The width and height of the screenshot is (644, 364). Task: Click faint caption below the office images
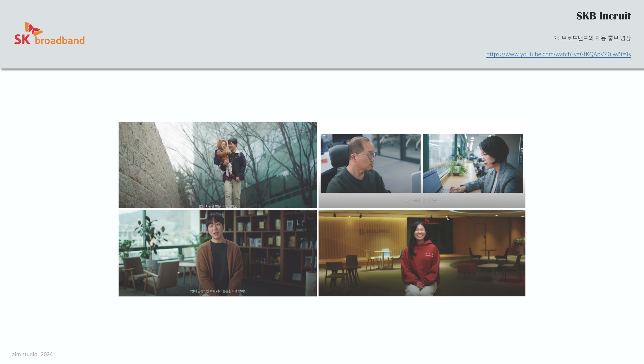pos(421,201)
